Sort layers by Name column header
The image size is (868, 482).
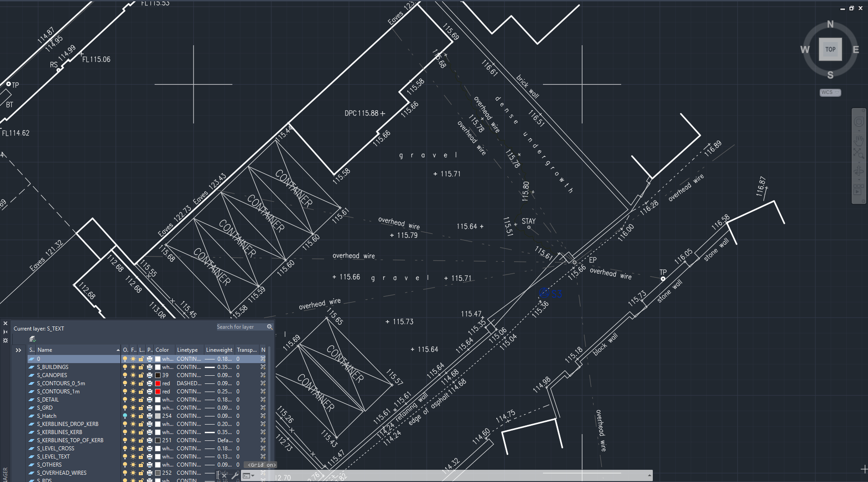pyautogui.click(x=78, y=350)
